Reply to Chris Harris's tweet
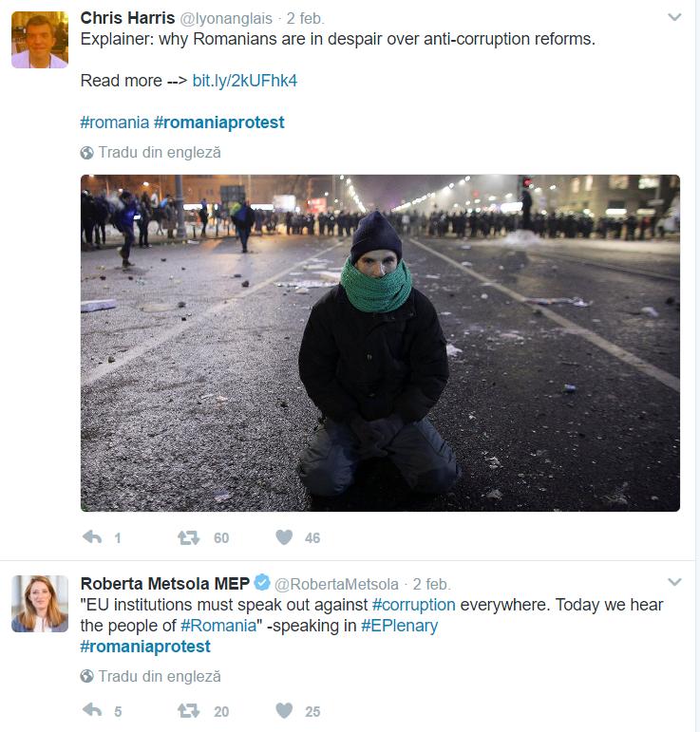 point(92,537)
